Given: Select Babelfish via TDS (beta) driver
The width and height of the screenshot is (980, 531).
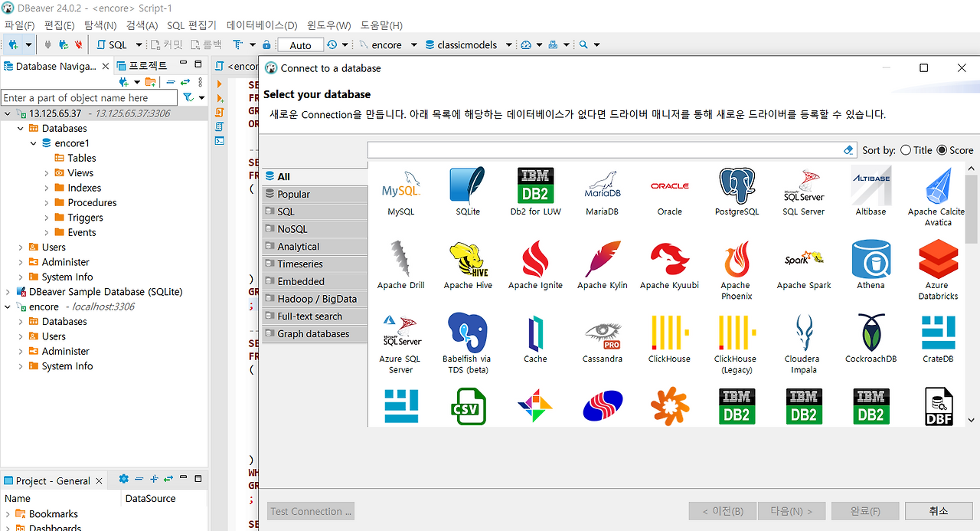Looking at the screenshot, I should coord(467,344).
